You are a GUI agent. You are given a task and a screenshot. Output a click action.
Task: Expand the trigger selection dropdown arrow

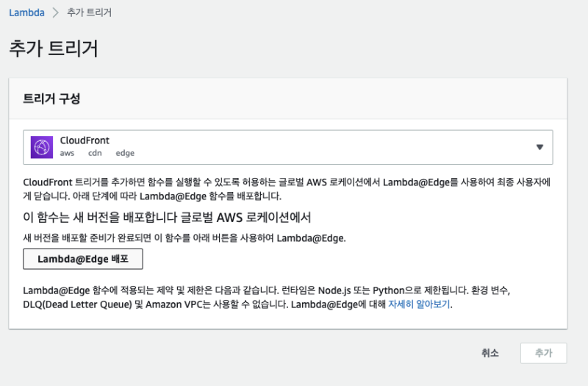pos(539,147)
